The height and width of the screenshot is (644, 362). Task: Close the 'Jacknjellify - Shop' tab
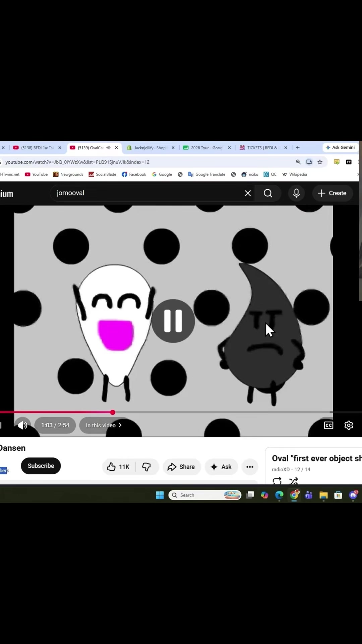[x=173, y=148]
